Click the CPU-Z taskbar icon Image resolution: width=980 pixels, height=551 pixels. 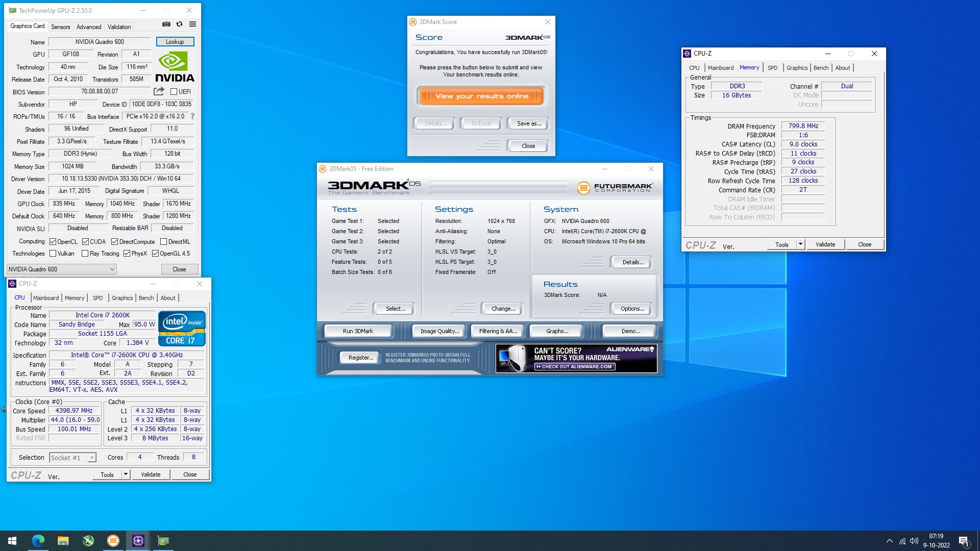[138, 541]
